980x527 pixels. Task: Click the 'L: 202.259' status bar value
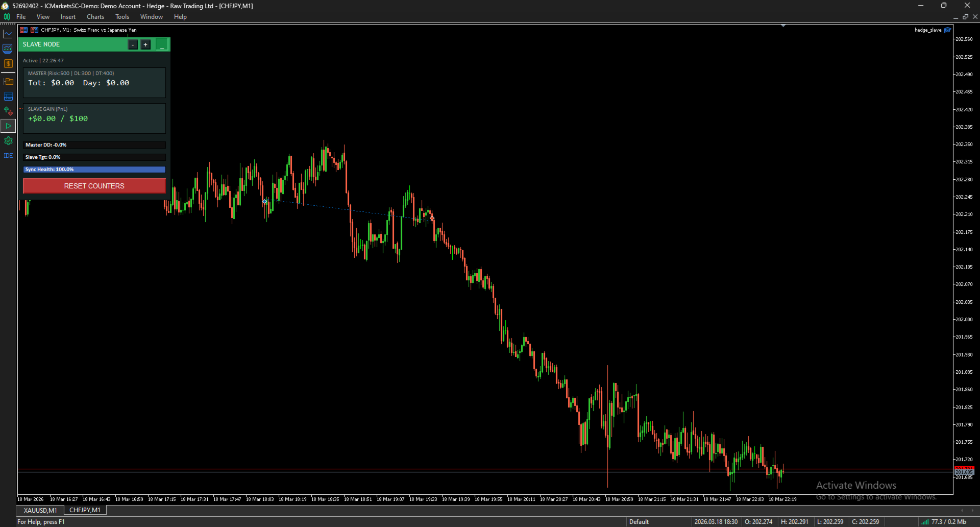pos(830,522)
